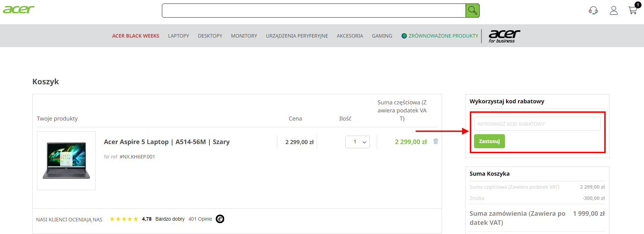The width and height of the screenshot is (644, 234).
Task: Click the discount value -300,00 zł
Action: pos(594,198)
